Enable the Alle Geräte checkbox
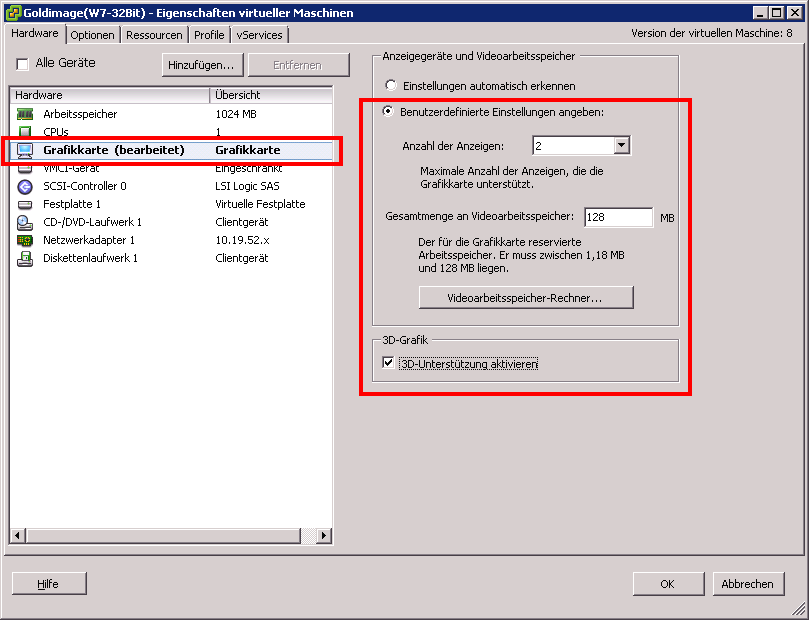Image resolution: width=809 pixels, height=620 pixels. [x=23, y=64]
